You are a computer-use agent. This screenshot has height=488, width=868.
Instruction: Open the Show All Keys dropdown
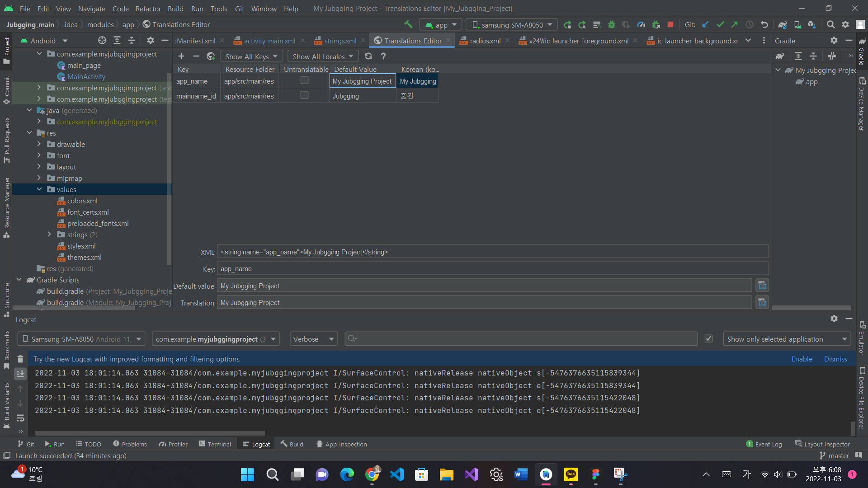coord(251,56)
